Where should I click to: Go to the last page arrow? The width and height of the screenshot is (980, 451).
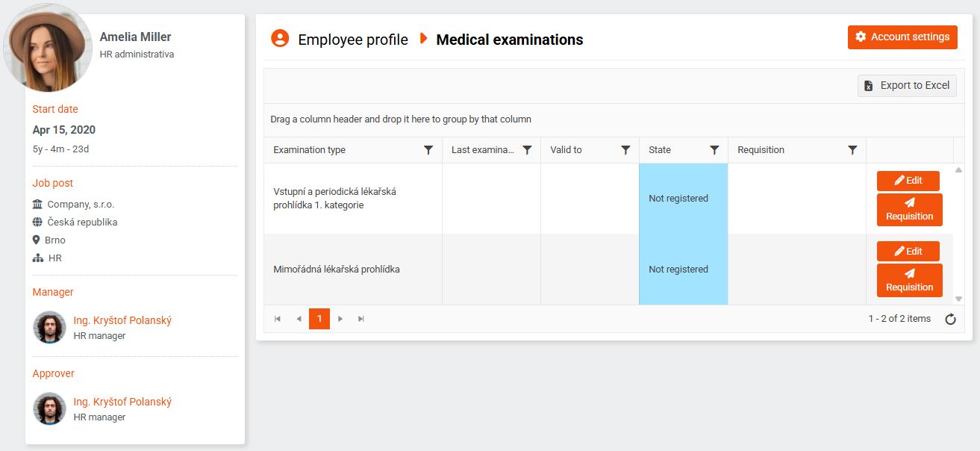(361, 319)
